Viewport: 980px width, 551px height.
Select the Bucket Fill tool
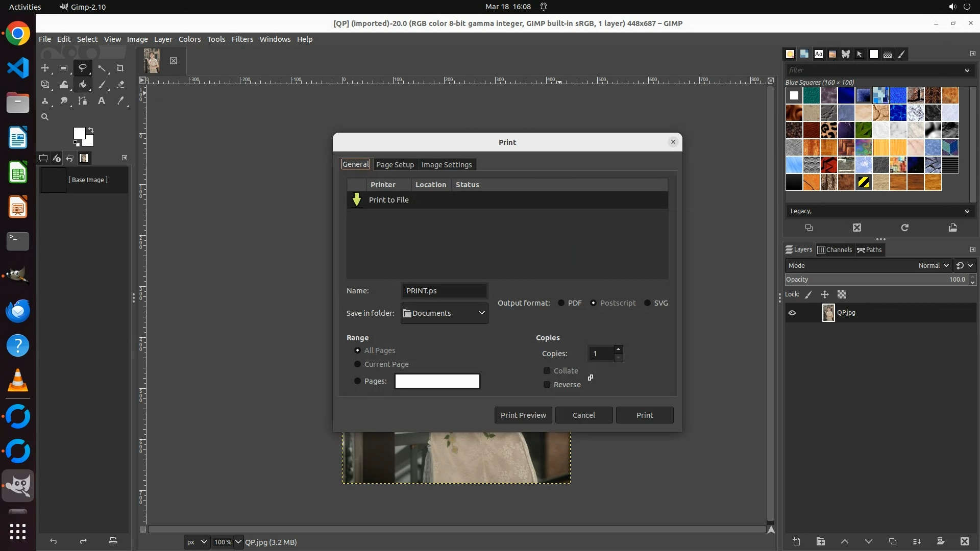click(x=83, y=85)
